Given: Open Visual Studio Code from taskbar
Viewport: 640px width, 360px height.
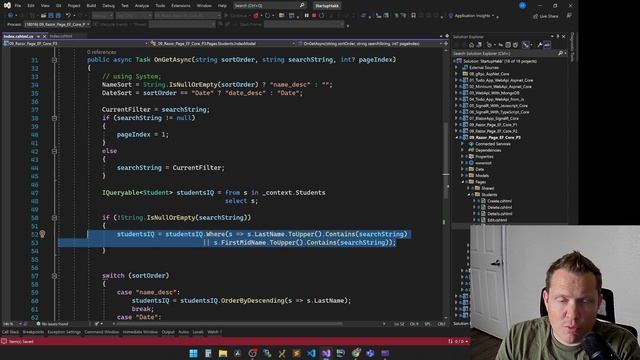Looking at the screenshot, I should click(311, 353).
